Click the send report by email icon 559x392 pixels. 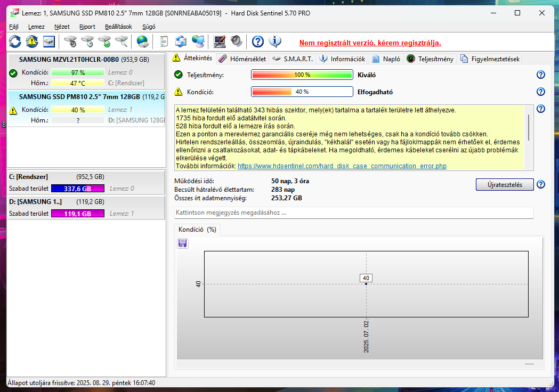pos(181,42)
